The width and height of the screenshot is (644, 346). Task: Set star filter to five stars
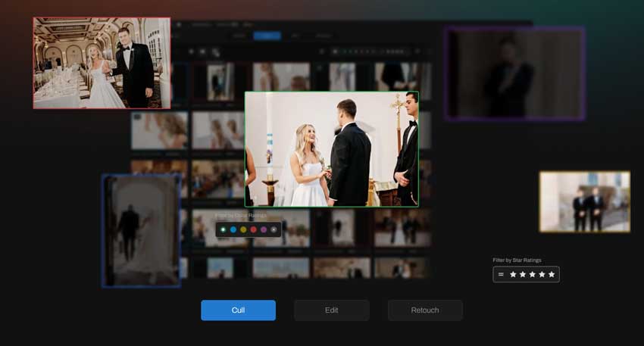(x=552, y=274)
